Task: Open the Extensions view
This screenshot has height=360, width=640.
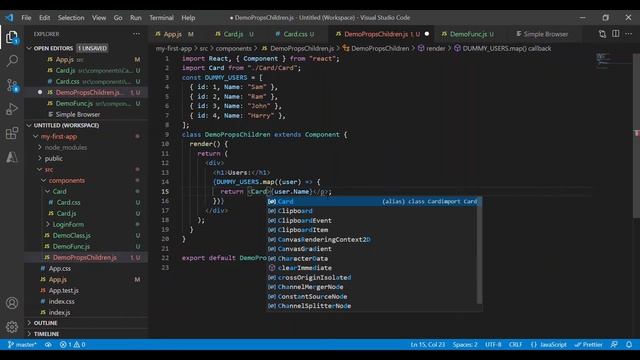Action: (12, 133)
